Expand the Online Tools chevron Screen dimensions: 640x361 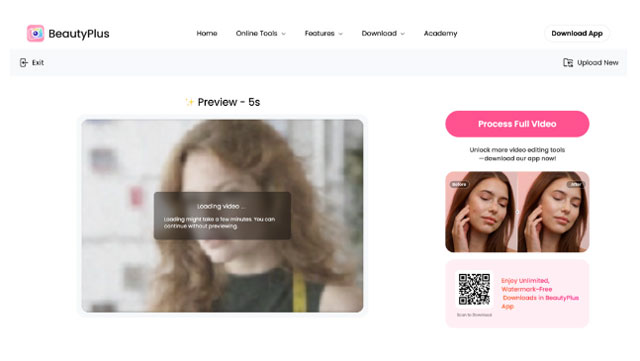pos(284,34)
